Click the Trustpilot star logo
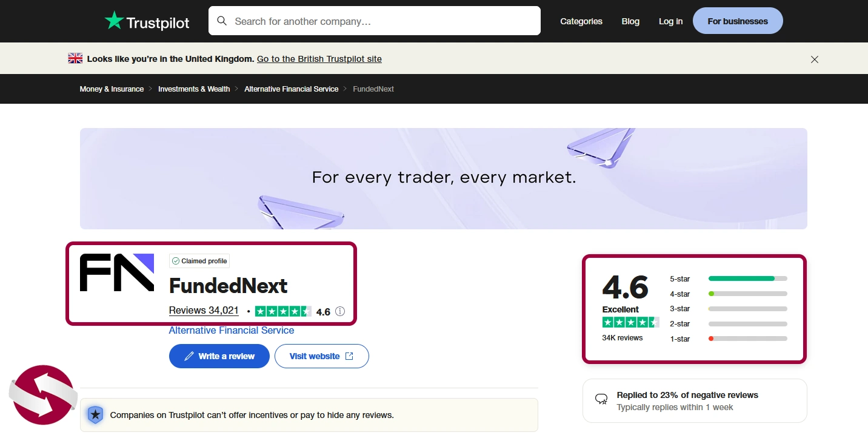The height and width of the screenshot is (435, 868). tap(114, 21)
